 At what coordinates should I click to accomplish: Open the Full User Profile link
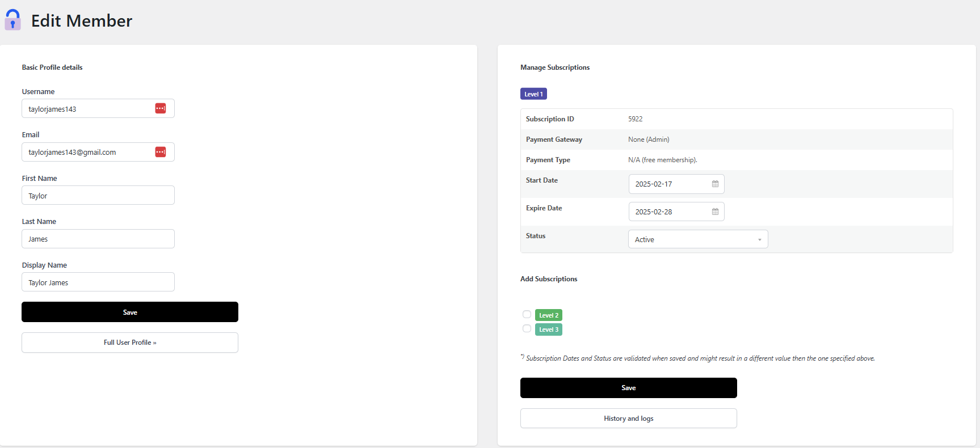[x=130, y=343]
